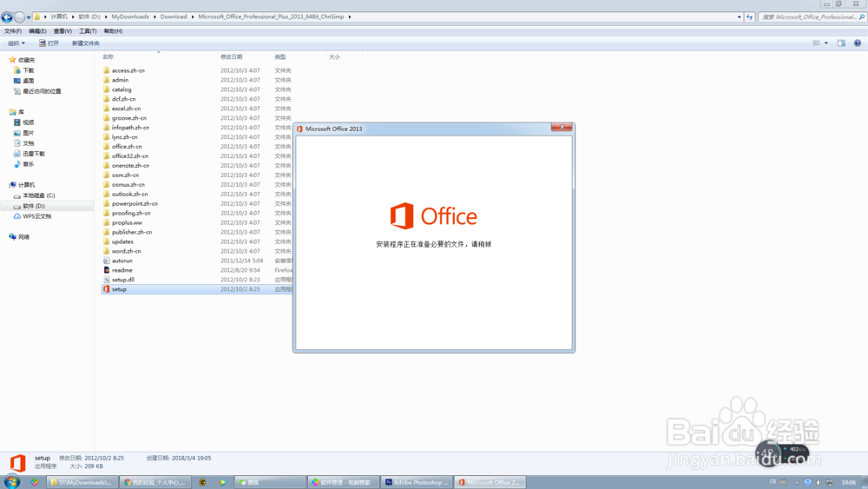
Task: Open the 编辑(E) menu
Action: (37, 31)
